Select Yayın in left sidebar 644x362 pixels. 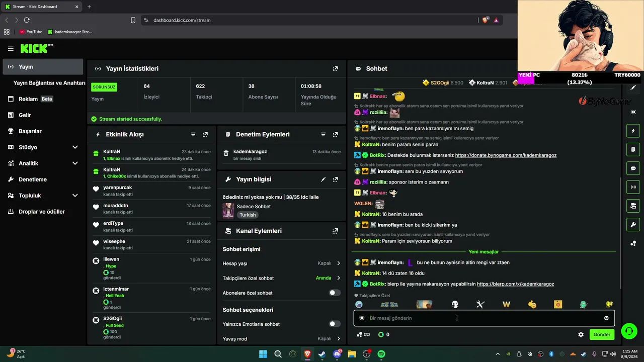(x=43, y=67)
